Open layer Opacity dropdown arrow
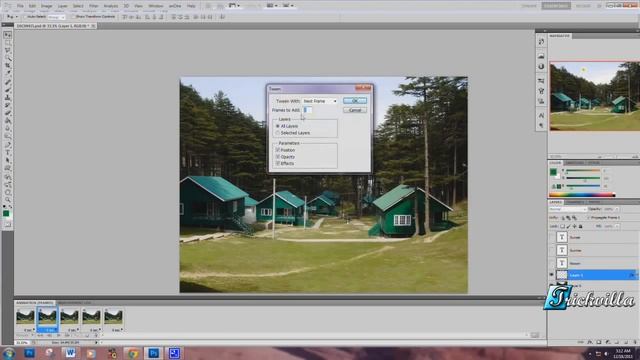 pos(617,209)
